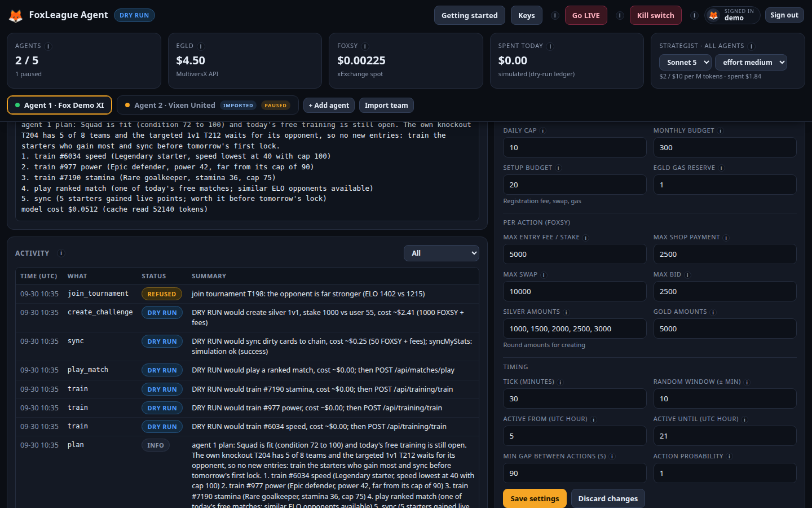Screen dimensions: 812x508
Task: Open STRATEGIST all agents info icon
Action: [751, 46]
